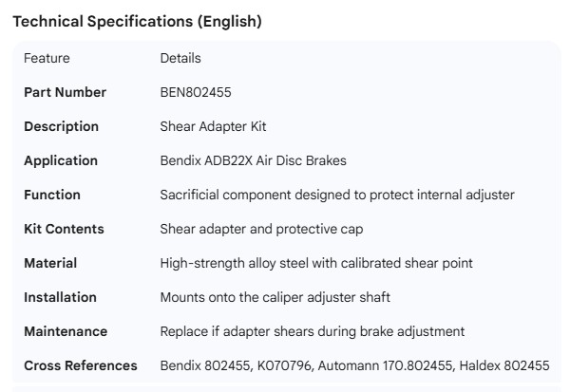Click the Replace if adapter shears text
The width and height of the screenshot is (570, 392).
tap(312, 331)
